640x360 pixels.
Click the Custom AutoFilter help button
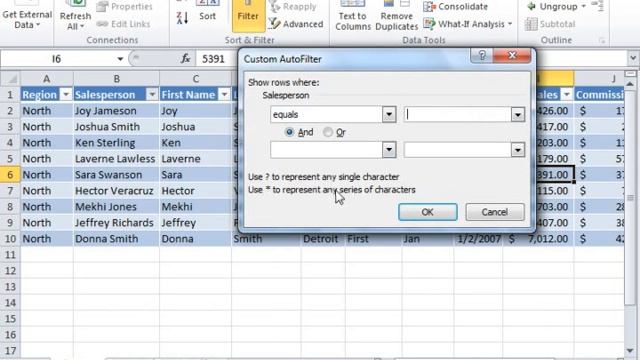[482, 55]
